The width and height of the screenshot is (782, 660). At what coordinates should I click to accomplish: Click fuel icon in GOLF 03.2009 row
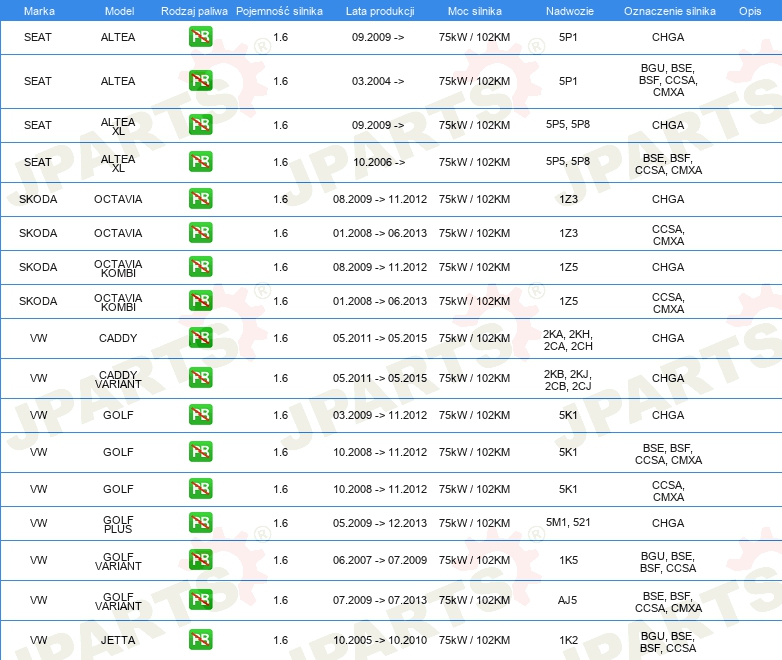[x=200, y=415]
